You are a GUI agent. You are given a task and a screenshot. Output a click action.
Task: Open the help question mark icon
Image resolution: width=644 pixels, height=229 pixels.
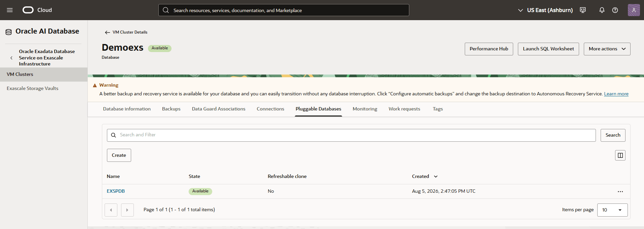[x=615, y=10]
